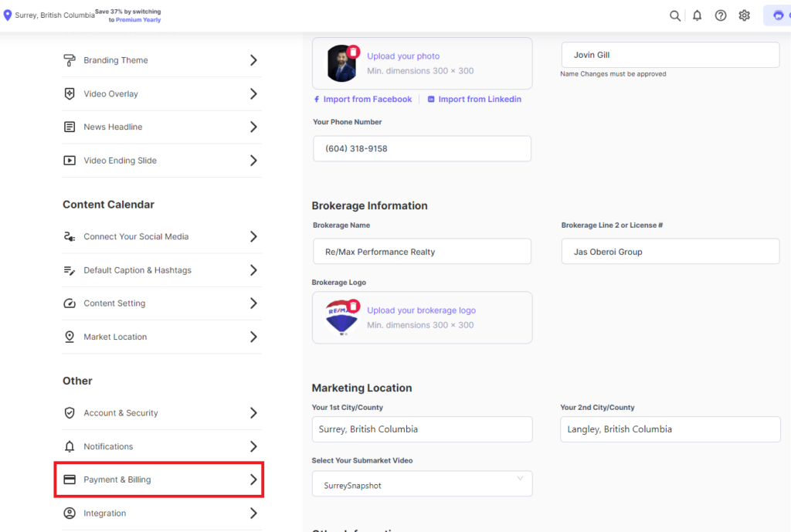The image size is (791, 532).
Task: Open settings gear icon in header
Action: (x=745, y=15)
